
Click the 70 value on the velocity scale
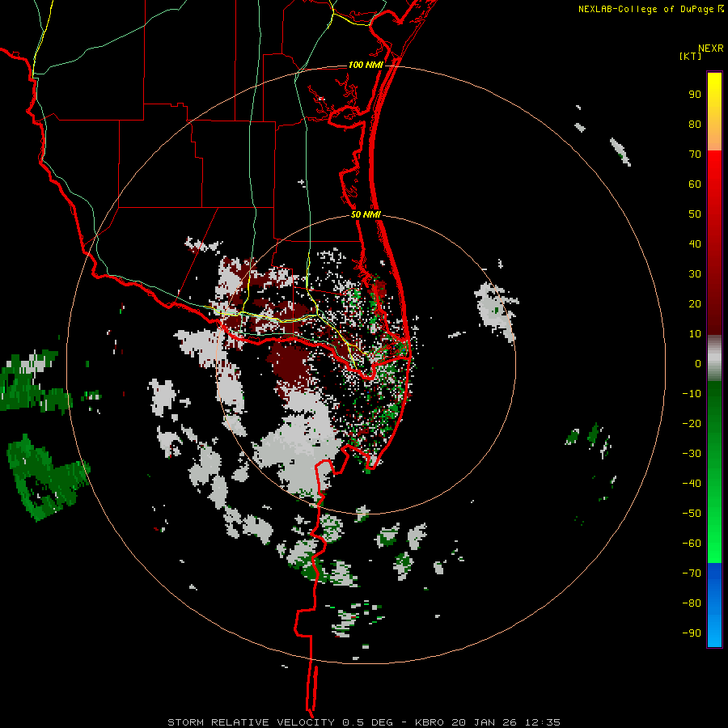pos(695,154)
